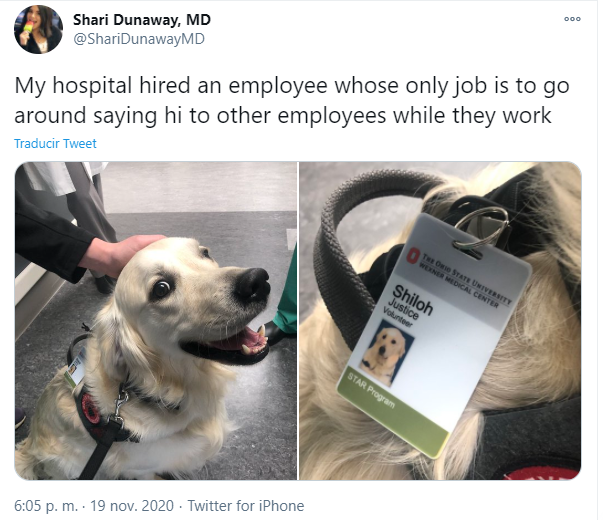Click the 19 nov. 2020 date
This screenshot has width=603, height=520.
coord(132,505)
